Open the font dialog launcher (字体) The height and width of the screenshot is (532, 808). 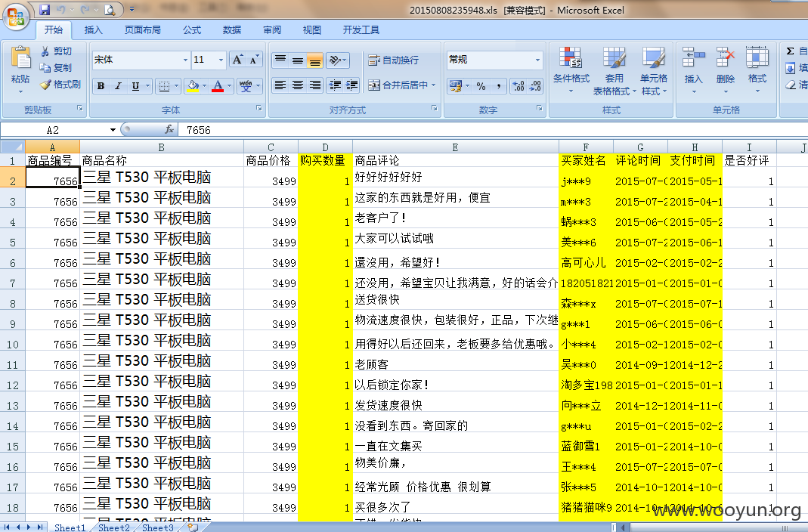click(258, 108)
